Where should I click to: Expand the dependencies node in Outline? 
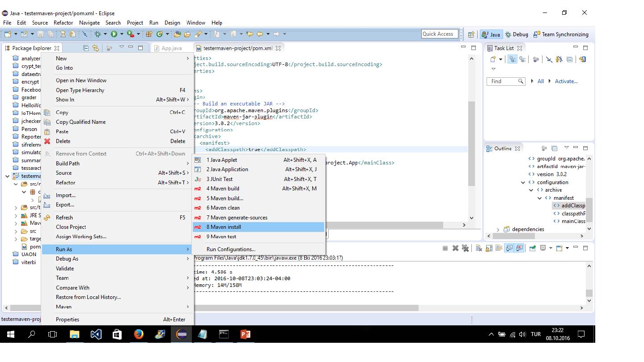click(x=498, y=229)
